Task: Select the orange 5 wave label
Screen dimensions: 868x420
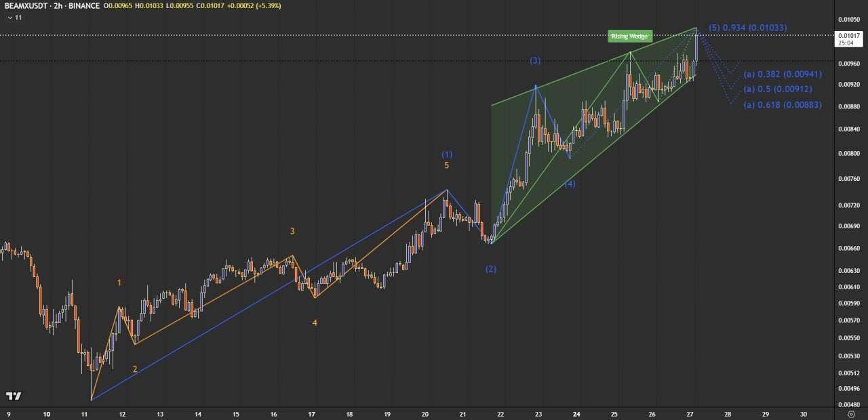Action: click(446, 165)
